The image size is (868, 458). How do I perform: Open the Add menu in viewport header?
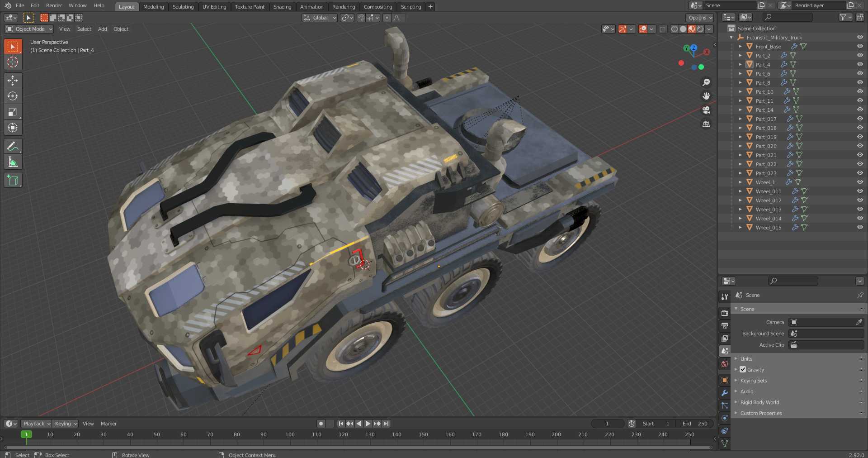pyautogui.click(x=103, y=29)
